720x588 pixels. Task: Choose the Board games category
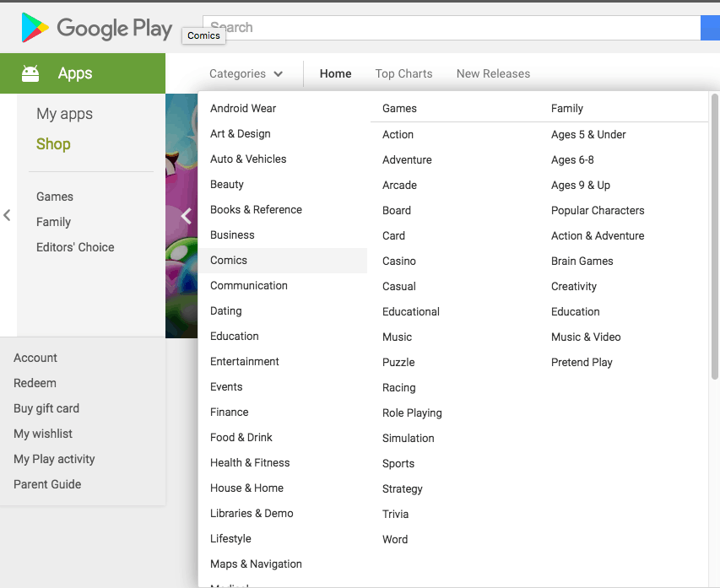[396, 210]
